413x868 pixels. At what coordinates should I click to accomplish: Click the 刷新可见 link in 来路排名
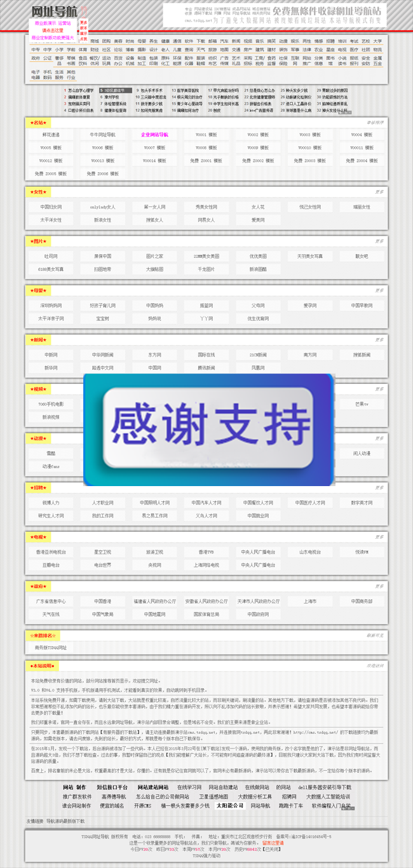tap(376, 635)
